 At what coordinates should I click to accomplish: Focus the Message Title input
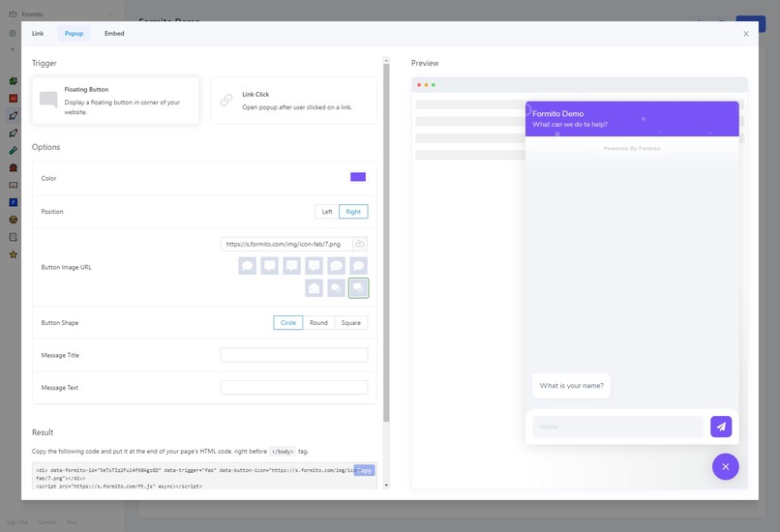294,355
